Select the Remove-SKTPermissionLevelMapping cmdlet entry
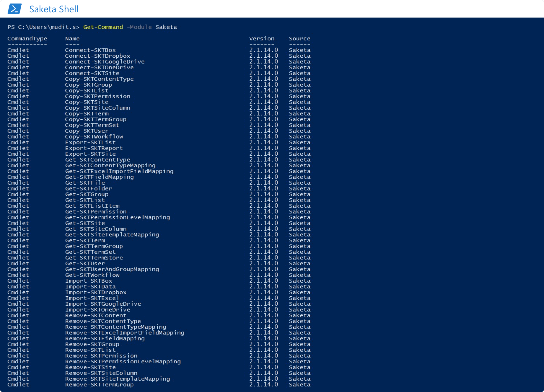 click(123, 361)
